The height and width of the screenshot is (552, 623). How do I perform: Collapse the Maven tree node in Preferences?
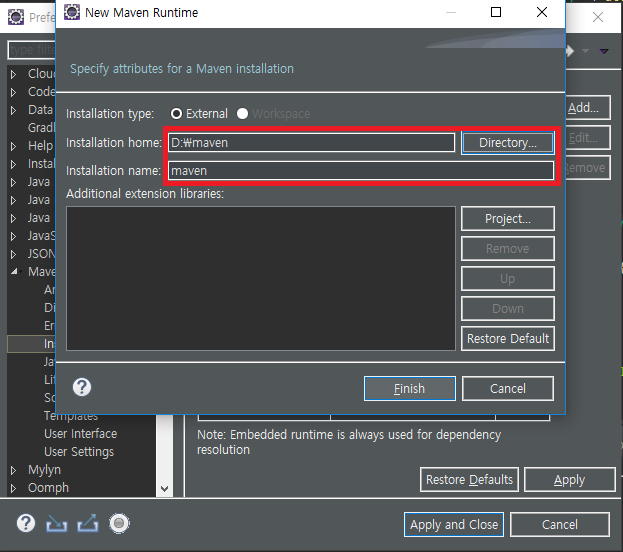click(x=14, y=272)
